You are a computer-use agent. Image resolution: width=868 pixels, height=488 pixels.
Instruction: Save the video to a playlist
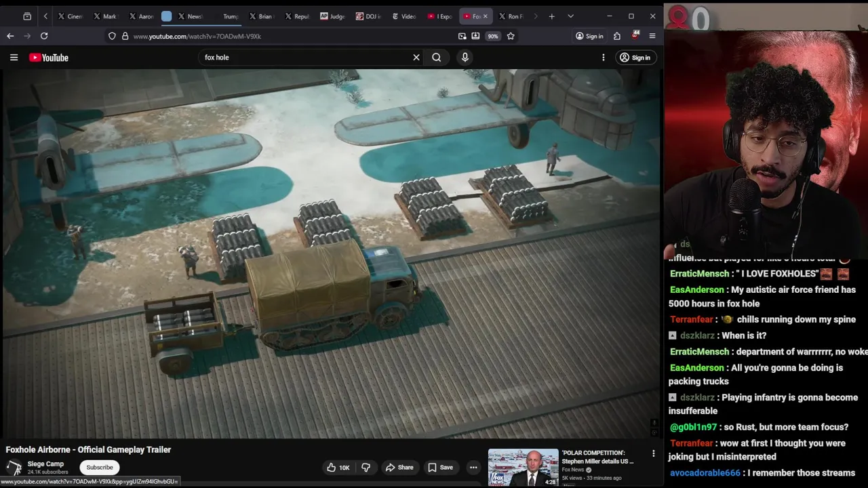pos(440,468)
